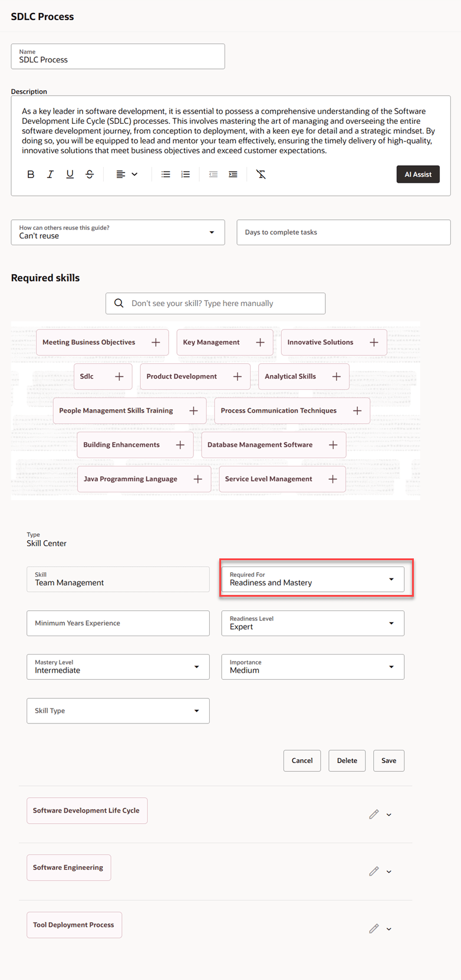Open the Mastery Level dropdown

tap(118, 667)
